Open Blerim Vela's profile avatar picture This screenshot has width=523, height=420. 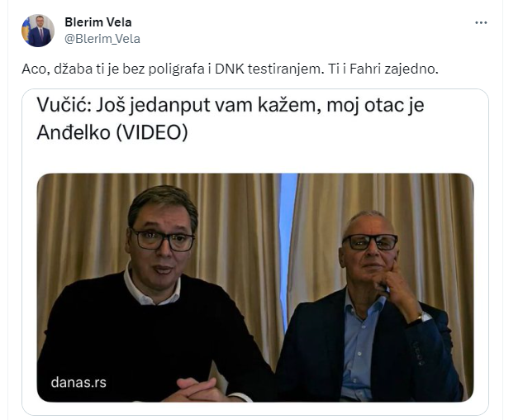[x=38, y=31]
